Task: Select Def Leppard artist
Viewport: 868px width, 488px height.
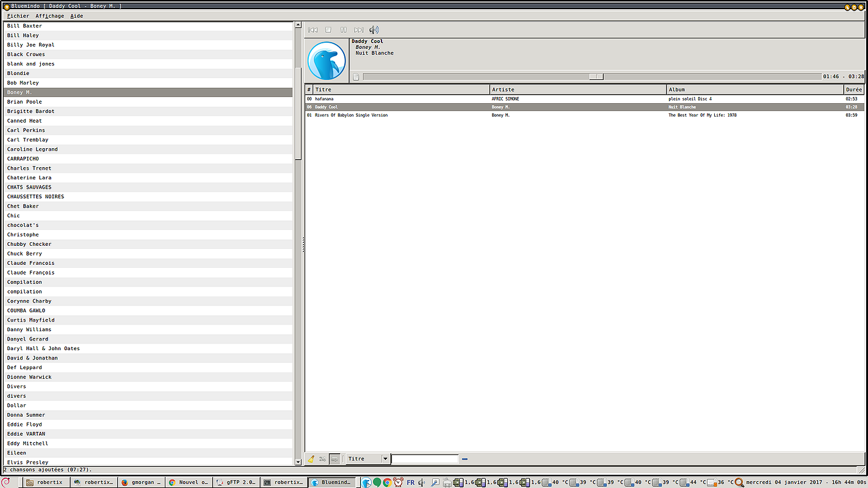Action: [x=148, y=367]
